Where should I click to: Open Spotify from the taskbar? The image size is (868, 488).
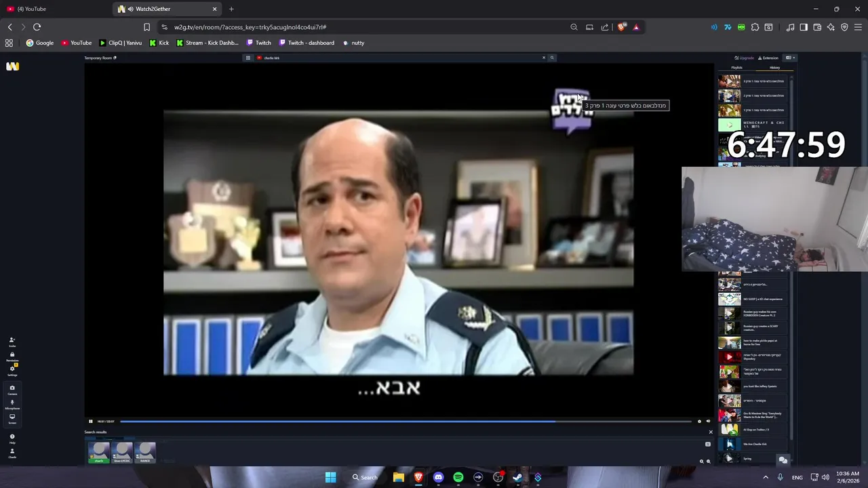click(x=458, y=477)
